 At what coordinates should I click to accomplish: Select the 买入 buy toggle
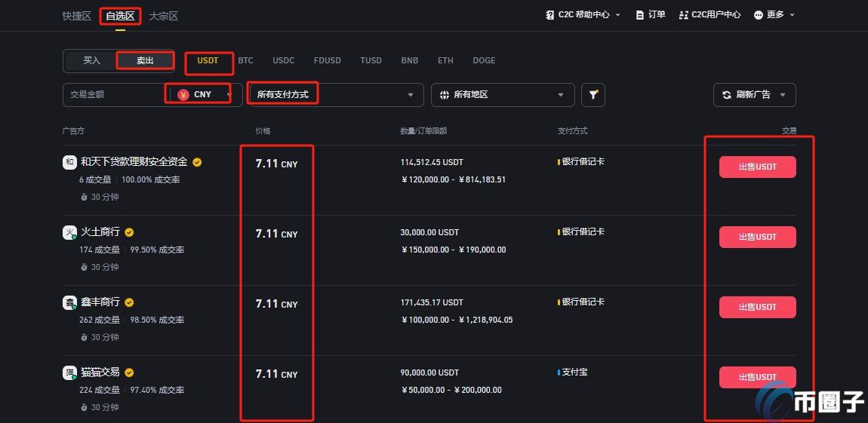click(x=91, y=61)
